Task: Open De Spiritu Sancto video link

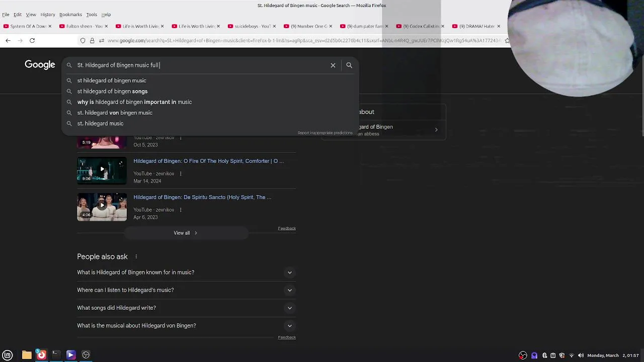Action: 202,197
